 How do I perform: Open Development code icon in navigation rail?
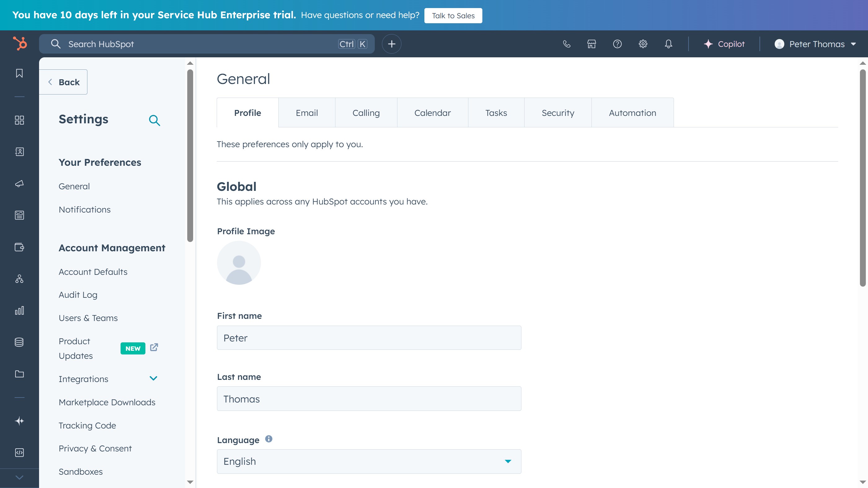pos(19,452)
